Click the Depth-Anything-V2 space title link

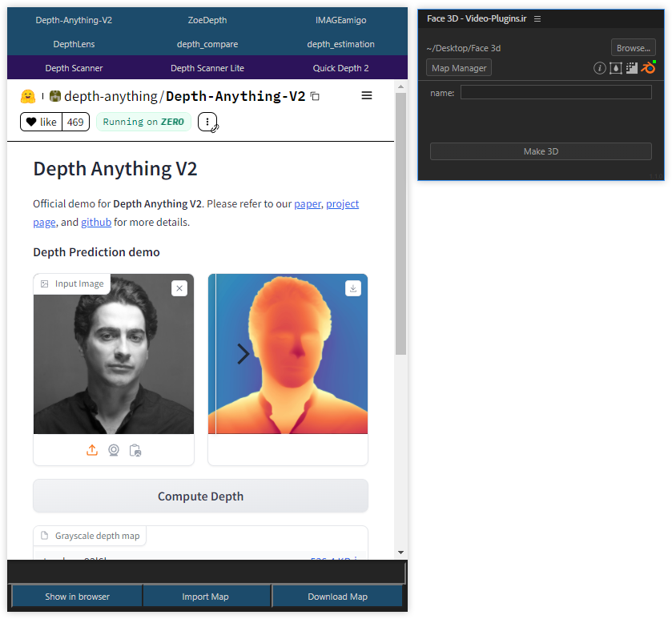pyautogui.click(x=235, y=96)
